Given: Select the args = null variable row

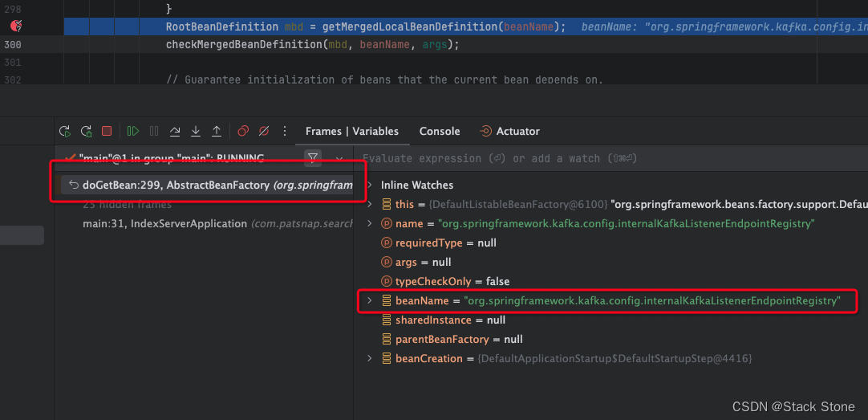Looking at the screenshot, I should (x=612, y=262).
